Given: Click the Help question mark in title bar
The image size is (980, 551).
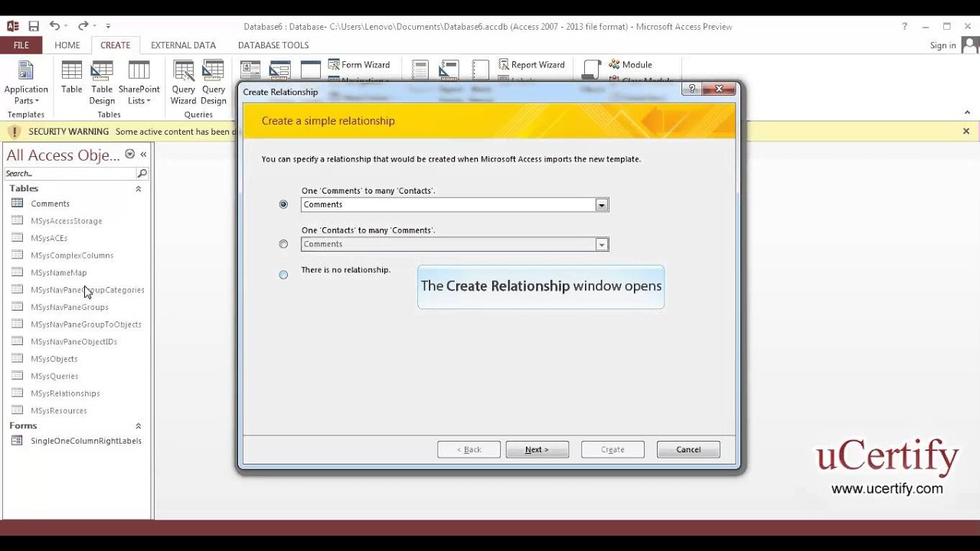Looking at the screenshot, I should click(905, 26).
